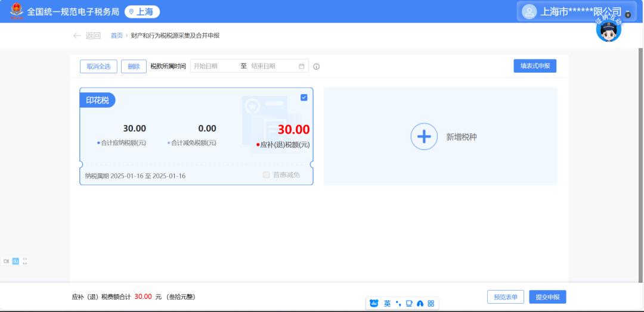
Task: Go to 首页 breadcrumb
Action: tap(116, 36)
